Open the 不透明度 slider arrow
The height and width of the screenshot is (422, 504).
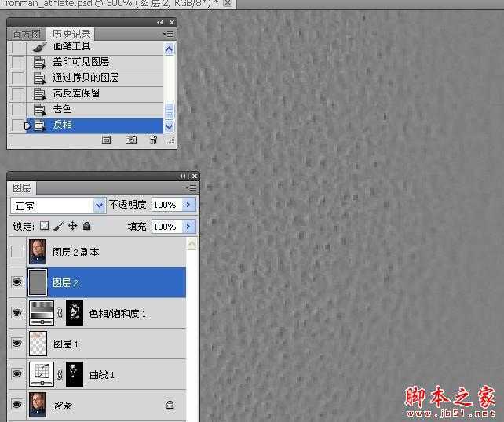[188, 205]
